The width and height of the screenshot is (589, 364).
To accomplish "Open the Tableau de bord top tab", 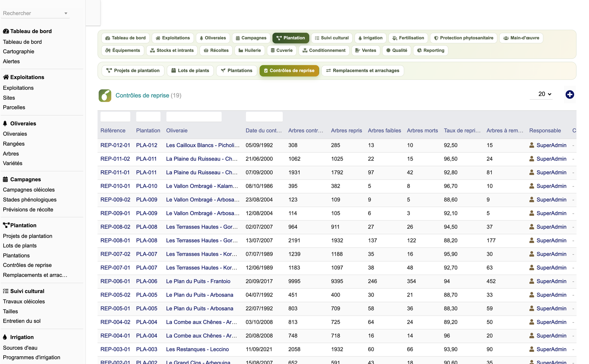I will tap(125, 38).
